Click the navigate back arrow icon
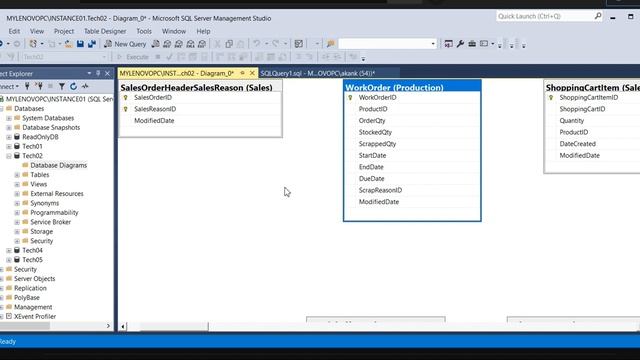This screenshot has height=360, width=640. (x=2, y=44)
